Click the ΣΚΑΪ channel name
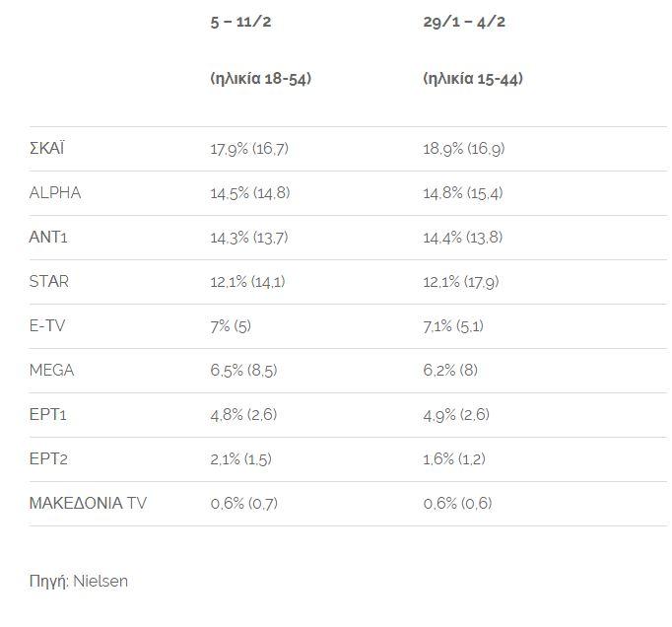This screenshot has height=627, width=672. pyautogui.click(x=47, y=149)
